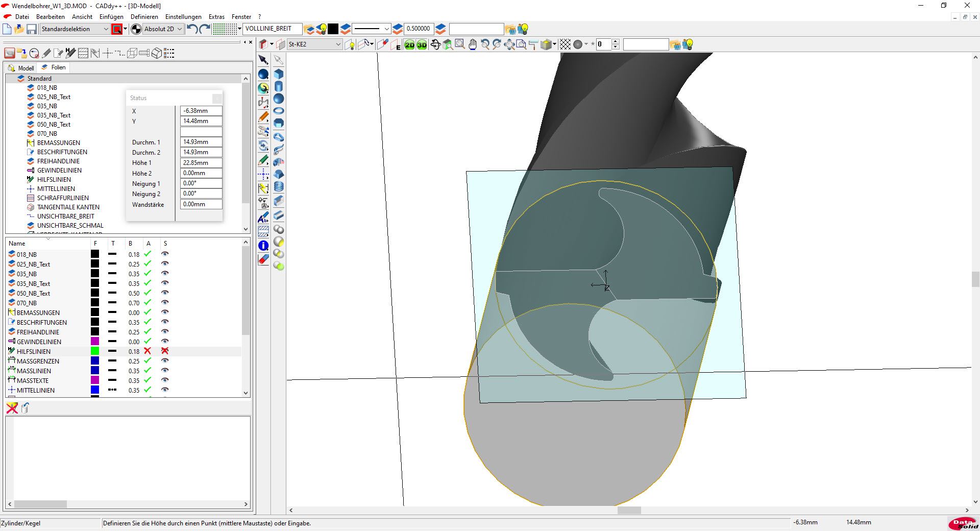Click the cylinder solid tool
This screenshot has width=980, height=531.
pyautogui.click(x=279, y=86)
